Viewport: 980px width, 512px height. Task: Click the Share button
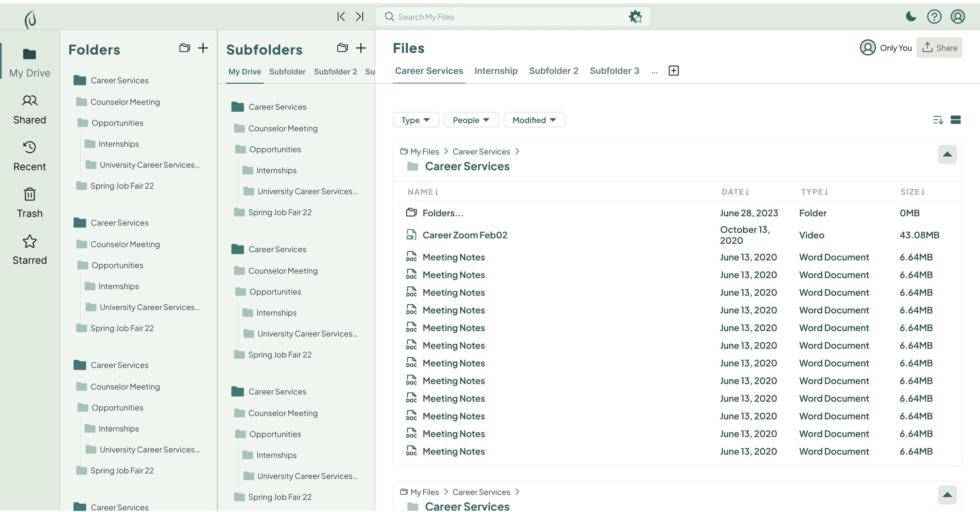[939, 48]
